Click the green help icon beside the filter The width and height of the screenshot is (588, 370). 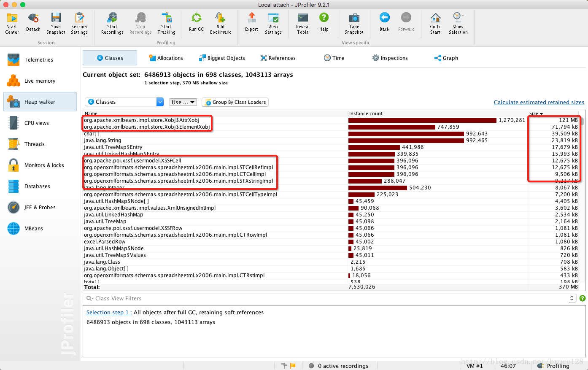(x=583, y=298)
